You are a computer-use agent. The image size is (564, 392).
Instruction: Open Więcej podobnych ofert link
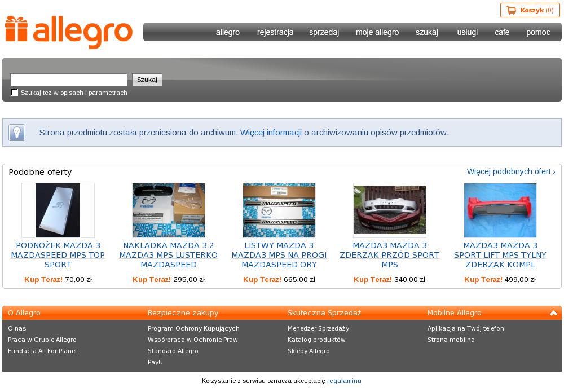click(511, 171)
